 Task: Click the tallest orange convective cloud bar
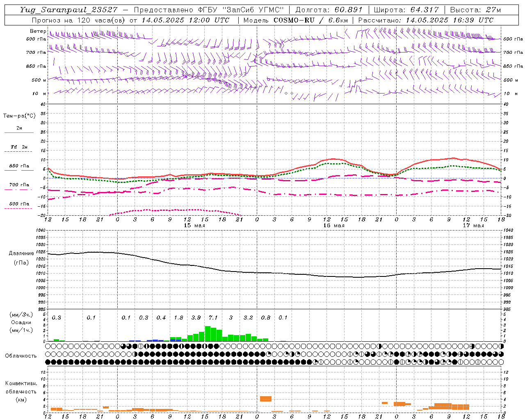tap(266, 399)
